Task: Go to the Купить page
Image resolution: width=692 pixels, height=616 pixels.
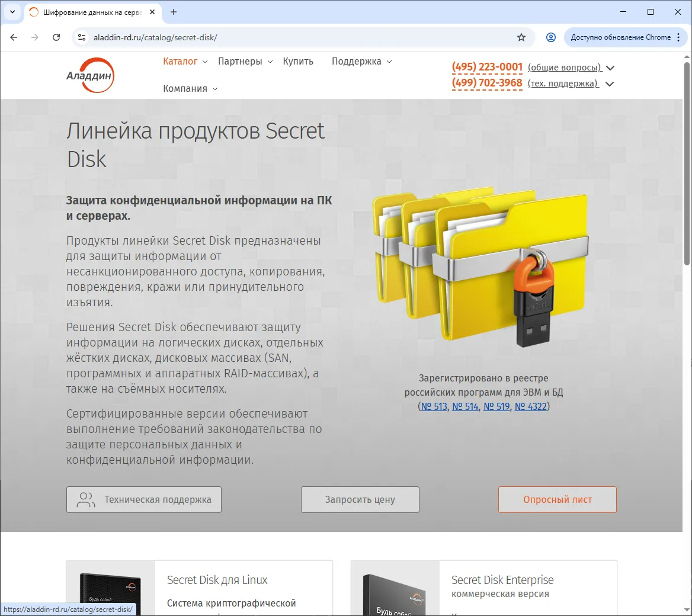Action: tap(298, 62)
